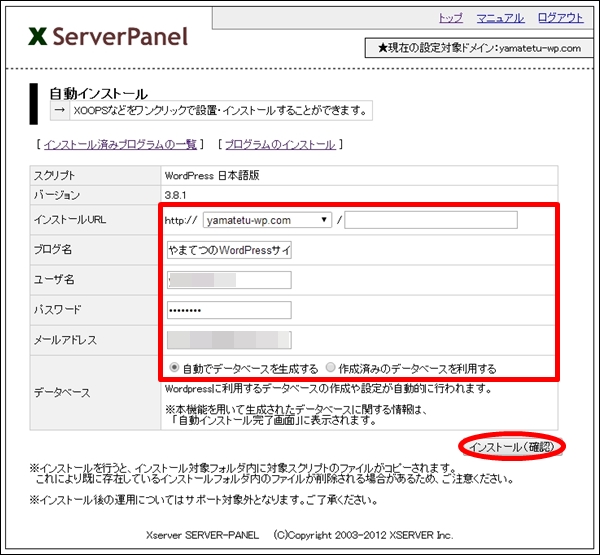Click the メールアドレス input field
The image size is (600, 555).
click(x=229, y=340)
